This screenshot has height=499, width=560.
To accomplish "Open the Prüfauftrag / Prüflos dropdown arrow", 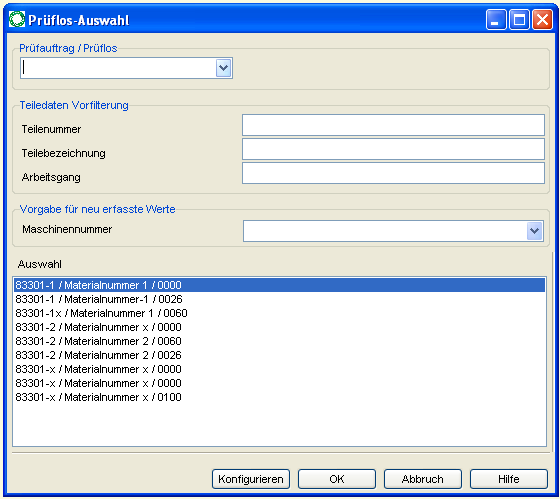I will pos(224,68).
